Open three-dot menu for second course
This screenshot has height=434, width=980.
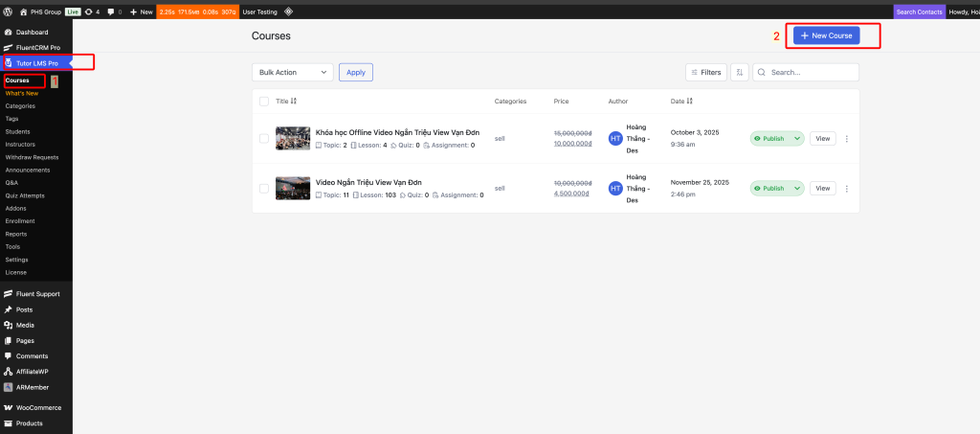(x=846, y=188)
